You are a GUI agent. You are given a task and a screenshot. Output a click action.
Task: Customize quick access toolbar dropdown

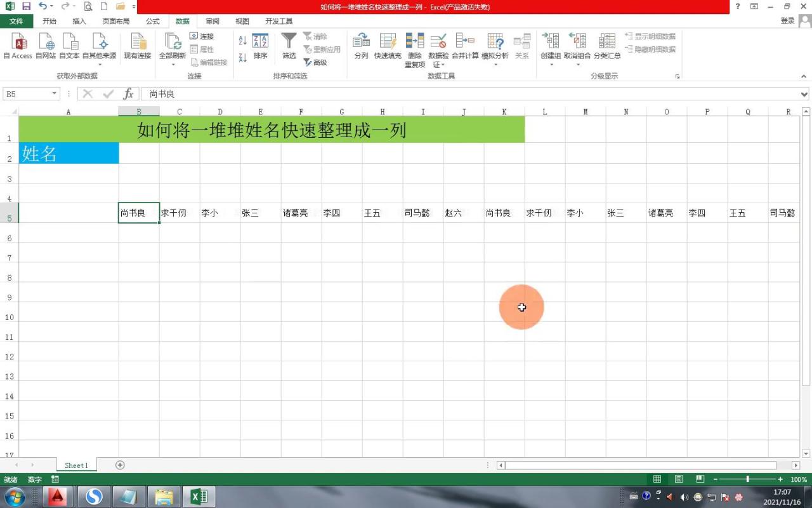pos(134,7)
